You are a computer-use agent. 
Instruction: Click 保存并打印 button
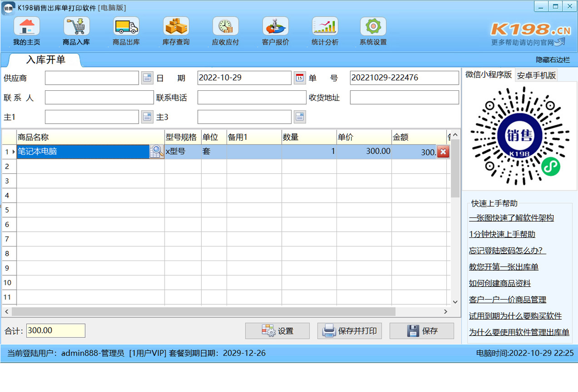click(349, 331)
